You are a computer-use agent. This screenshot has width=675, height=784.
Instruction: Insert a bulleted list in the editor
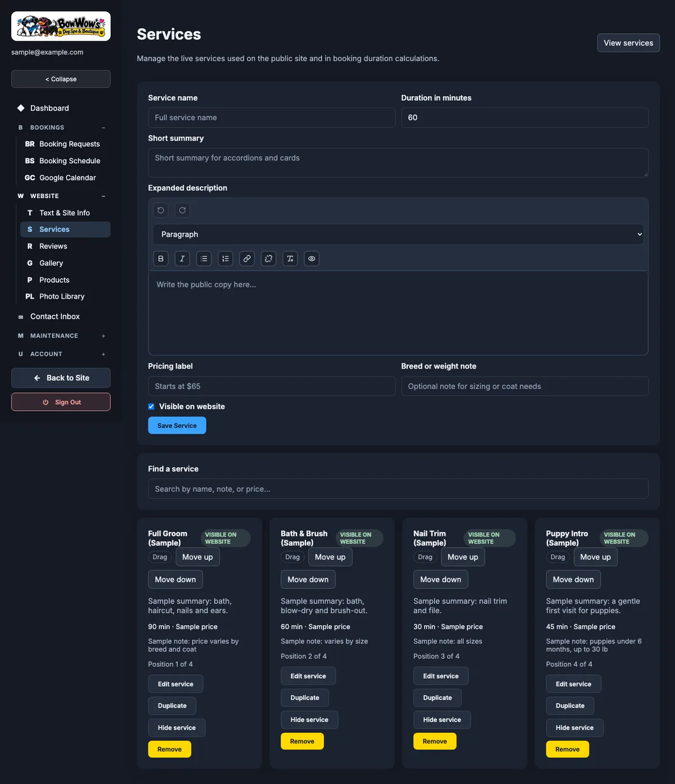pos(204,258)
